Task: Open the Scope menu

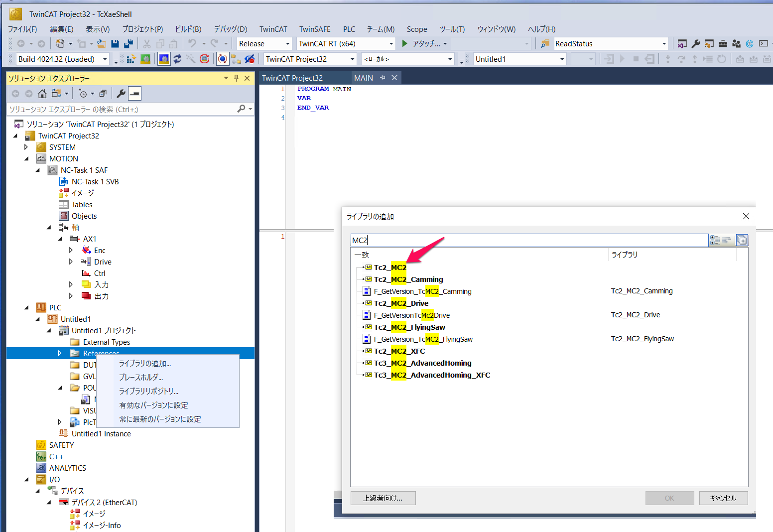Action: pos(417,29)
